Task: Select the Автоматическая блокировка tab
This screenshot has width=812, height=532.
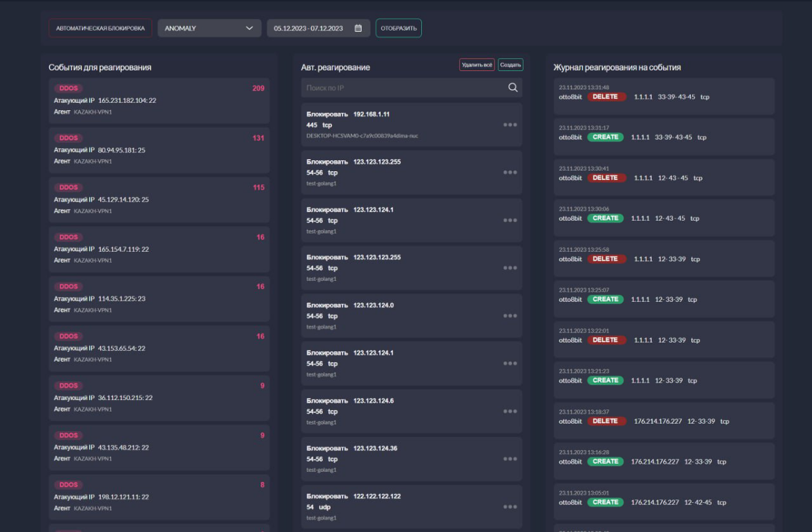Action: point(100,28)
